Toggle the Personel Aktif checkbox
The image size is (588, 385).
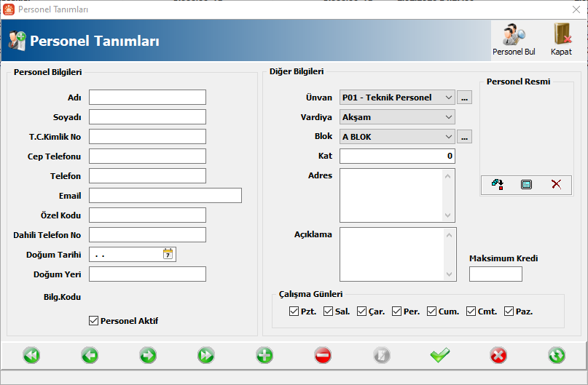pyautogui.click(x=93, y=320)
